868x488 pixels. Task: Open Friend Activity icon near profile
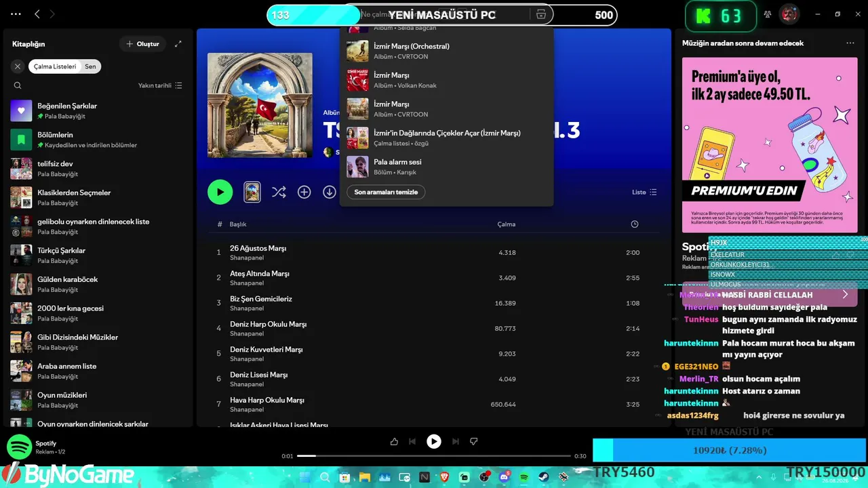click(768, 14)
